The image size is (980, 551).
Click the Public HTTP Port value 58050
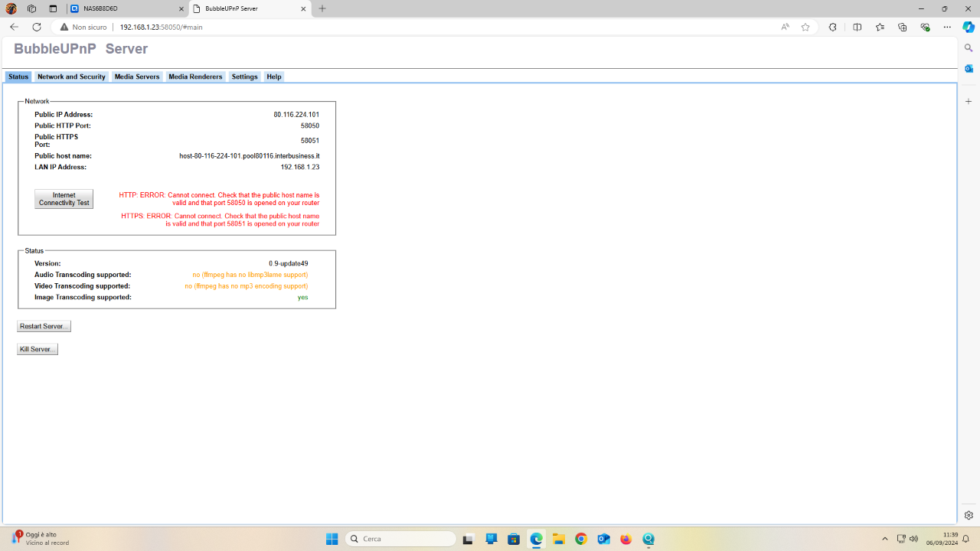point(310,126)
